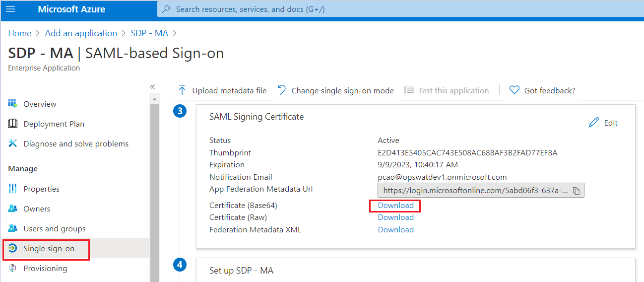The width and height of the screenshot is (644, 282).
Task: Open Users and groups menu item
Action: [x=54, y=228]
